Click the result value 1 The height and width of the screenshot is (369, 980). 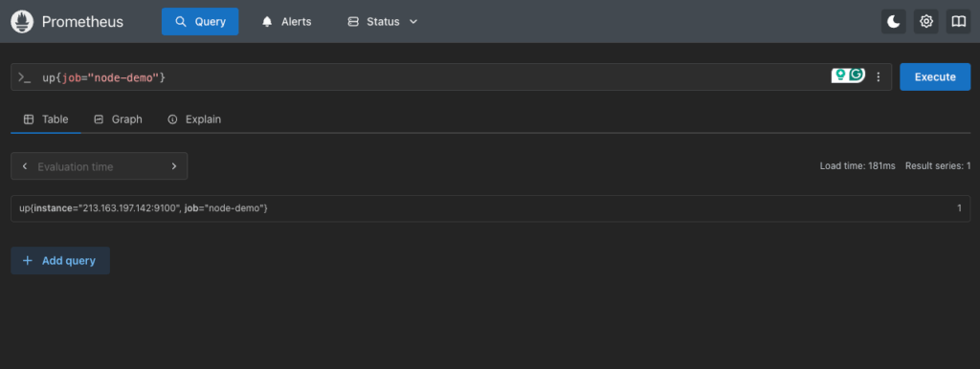click(959, 208)
